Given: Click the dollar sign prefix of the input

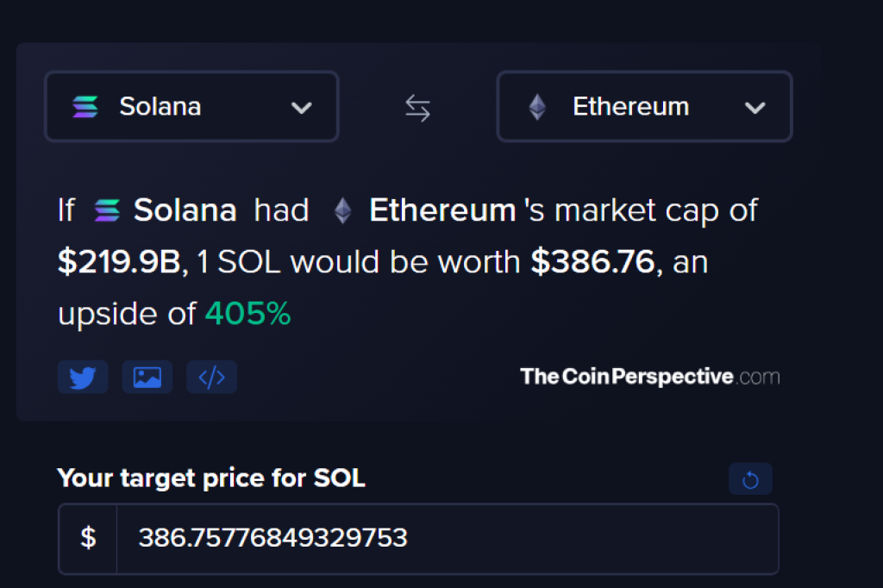Looking at the screenshot, I should [x=86, y=539].
